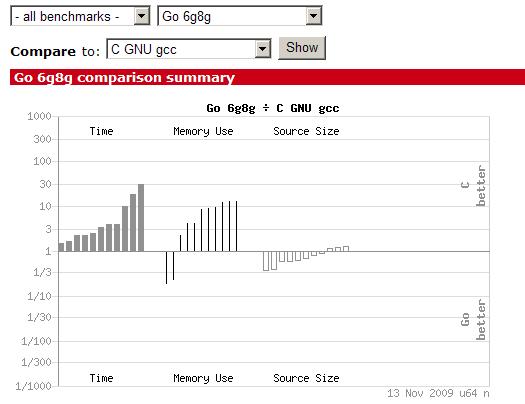Viewport: 525px width, 404px height.
Task: Expand the Go 6g8g language dropdown arrow
Action: pyautogui.click(x=313, y=16)
